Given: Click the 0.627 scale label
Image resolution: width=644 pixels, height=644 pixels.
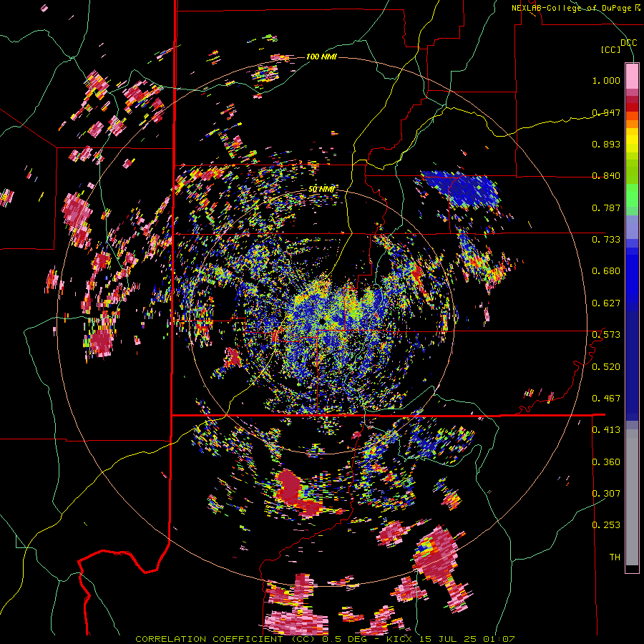Looking at the screenshot, I should 606,303.
